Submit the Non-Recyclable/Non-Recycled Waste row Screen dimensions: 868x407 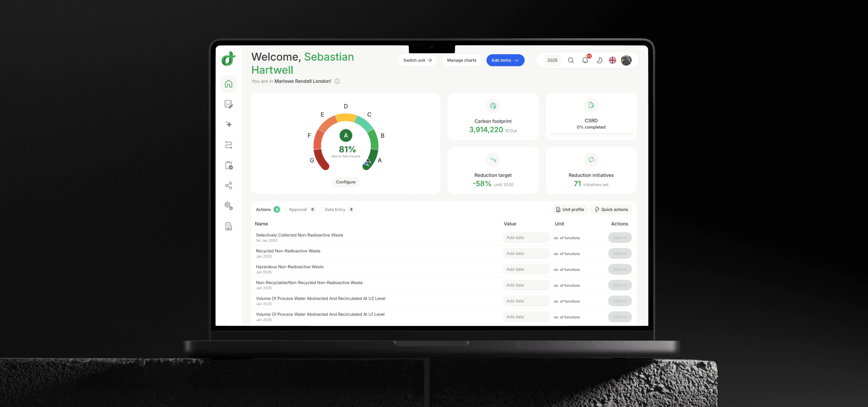click(620, 285)
